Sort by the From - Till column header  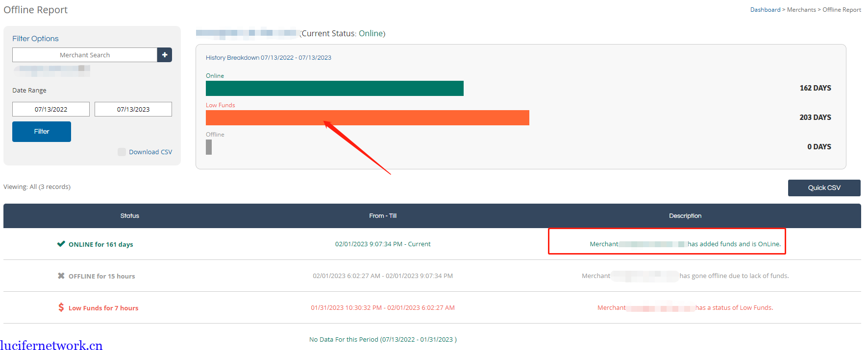tap(383, 216)
